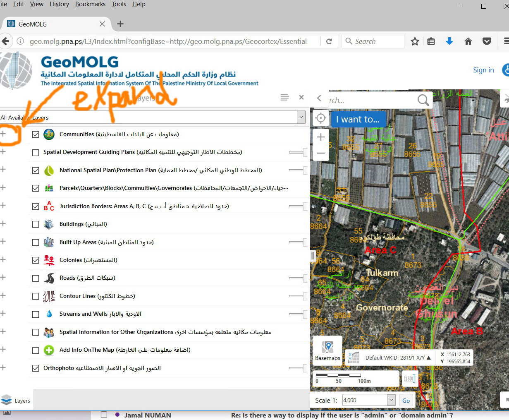Click the Other Organizations people icon

[49, 332]
